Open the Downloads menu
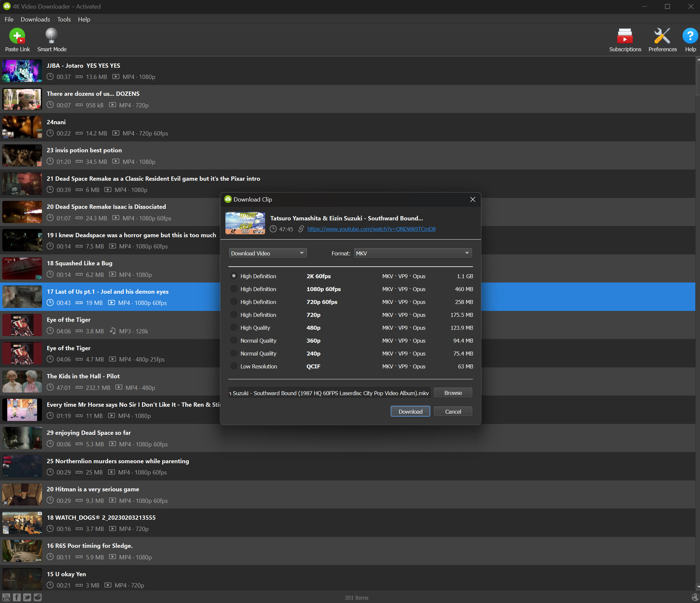This screenshot has height=603, width=700. click(x=34, y=20)
